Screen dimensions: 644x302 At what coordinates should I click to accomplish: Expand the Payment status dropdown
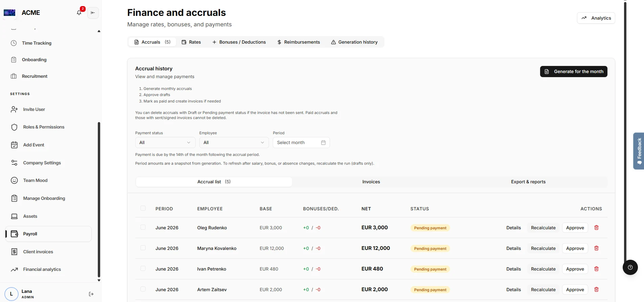(x=165, y=143)
